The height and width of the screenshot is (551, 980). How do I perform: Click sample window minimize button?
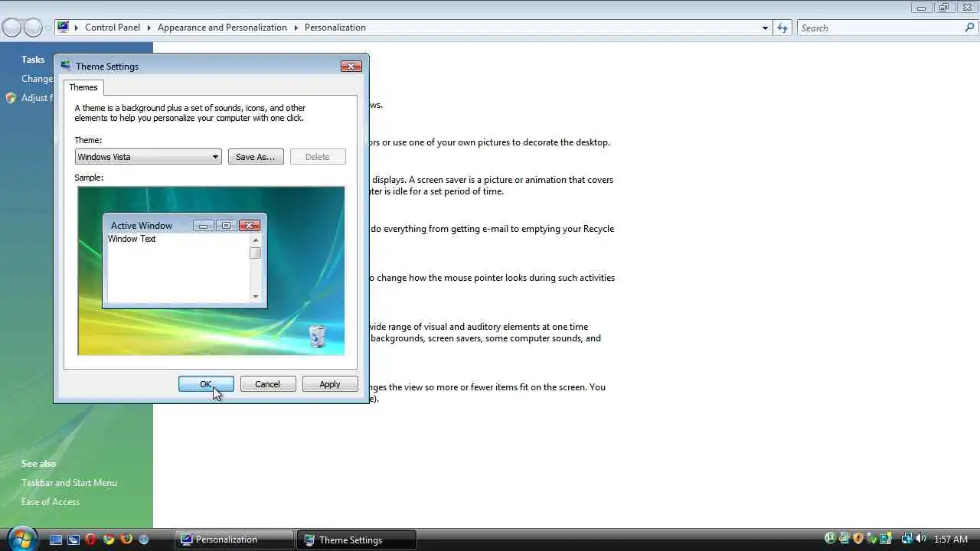pos(204,225)
